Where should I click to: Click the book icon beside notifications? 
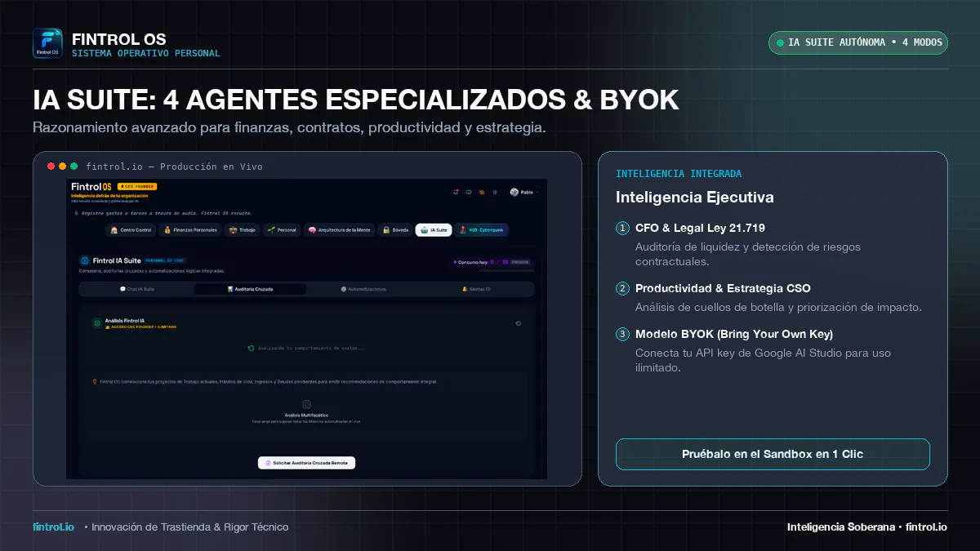pyautogui.click(x=469, y=192)
